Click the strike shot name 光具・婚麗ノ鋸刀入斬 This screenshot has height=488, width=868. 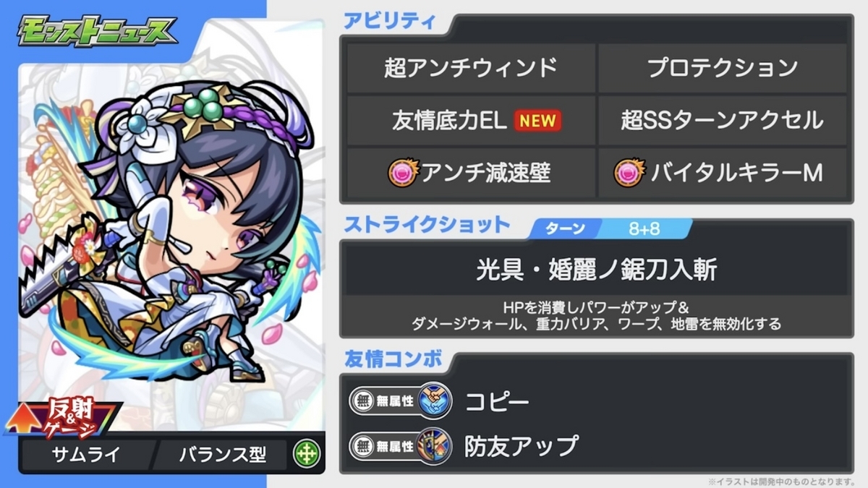(x=597, y=269)
